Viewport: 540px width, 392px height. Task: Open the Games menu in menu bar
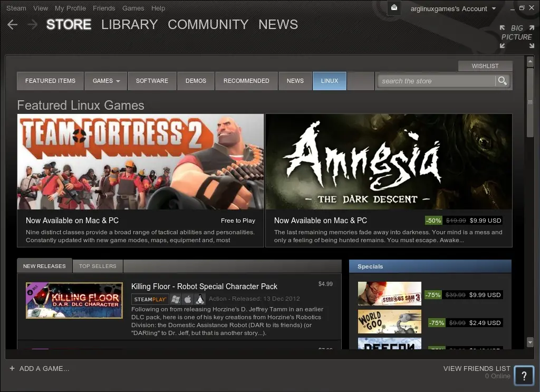(x=133, y=8)
